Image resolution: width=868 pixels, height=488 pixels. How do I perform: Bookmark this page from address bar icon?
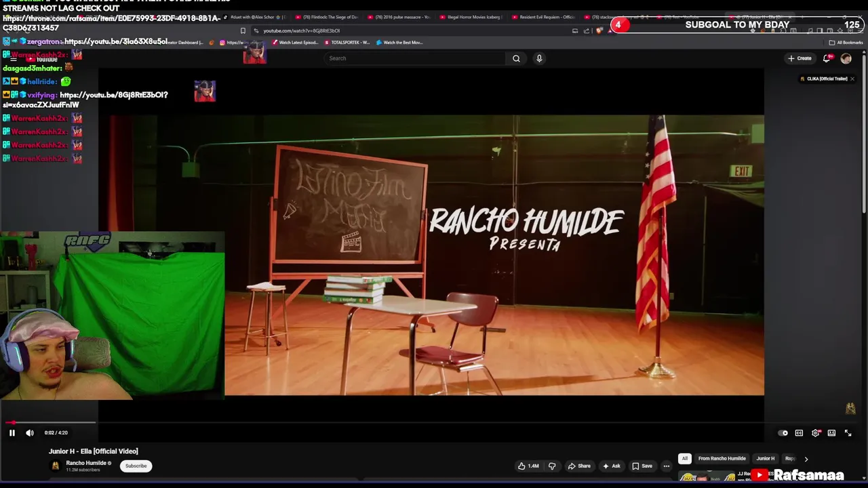coord(243,30)
